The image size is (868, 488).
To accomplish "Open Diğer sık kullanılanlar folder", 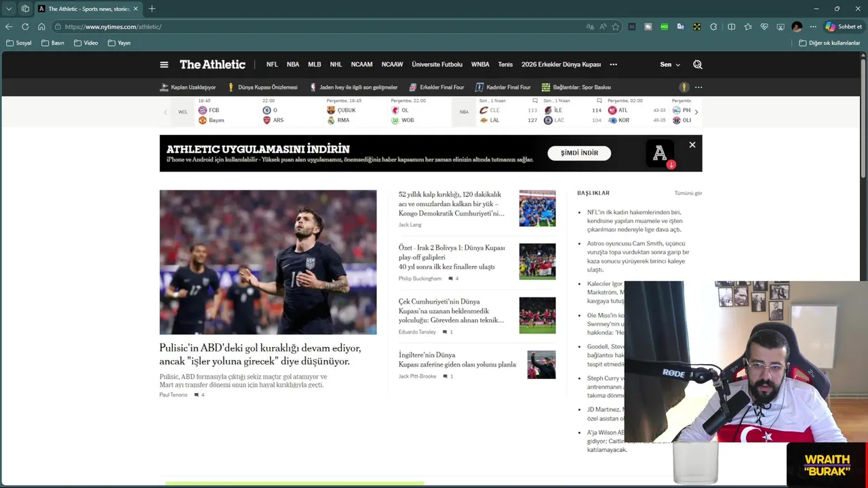I will click(x=829, y=43).
